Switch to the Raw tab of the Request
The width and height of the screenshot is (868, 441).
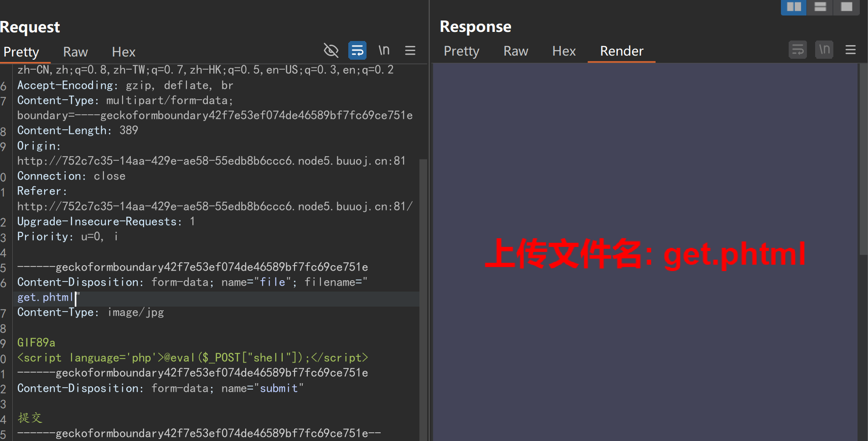[75, 51]
